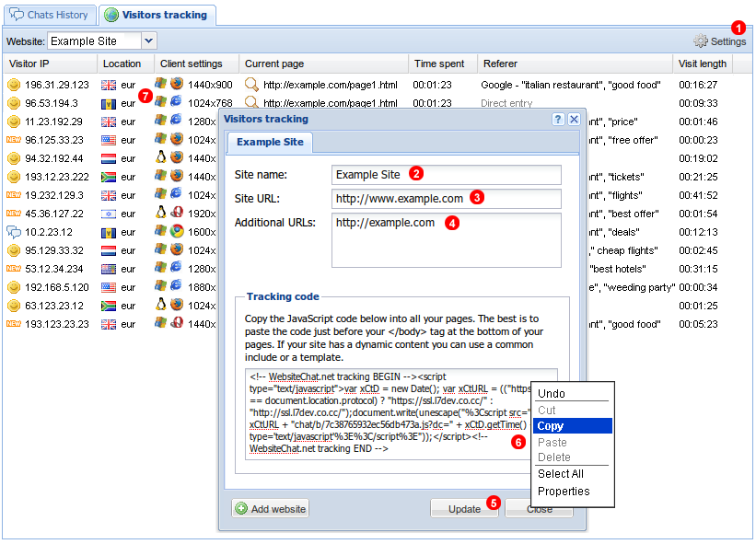Screen dimensions: 756x544
Task: Click the Linux penguin icon in the 63.123.23.12 row
Action: click(x=160, y=304)
